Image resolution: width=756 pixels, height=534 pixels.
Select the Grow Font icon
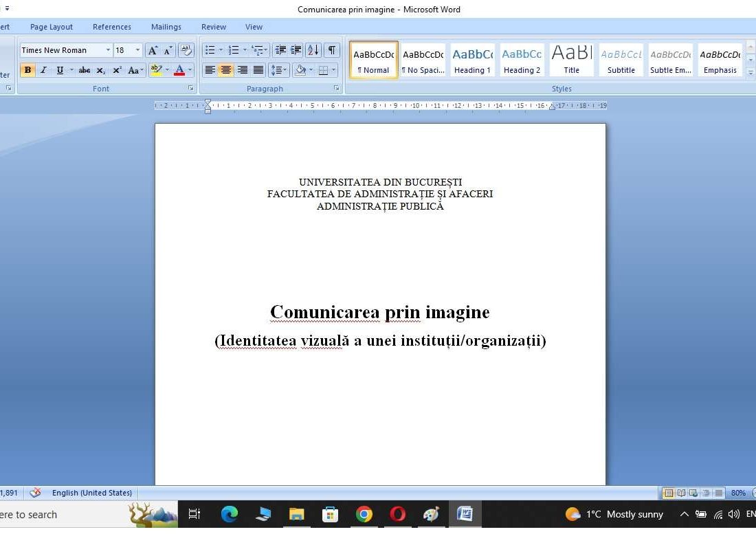click(x=153, y=50)
